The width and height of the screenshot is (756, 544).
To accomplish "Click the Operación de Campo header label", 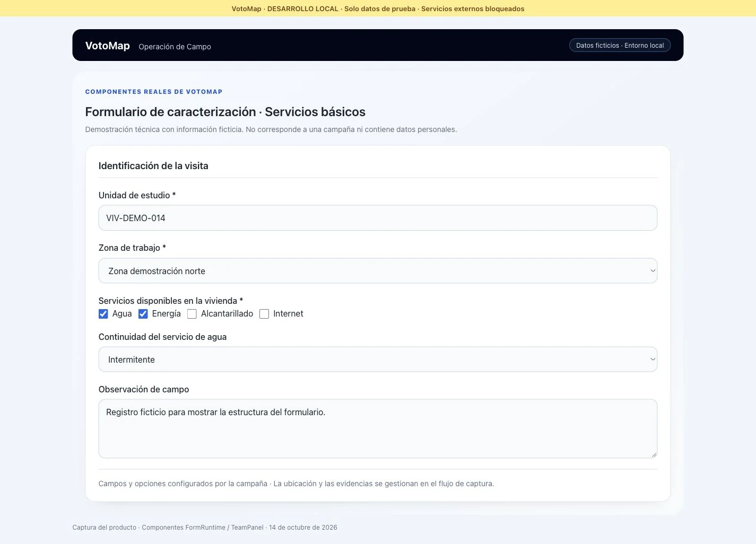I will (175, 47).
